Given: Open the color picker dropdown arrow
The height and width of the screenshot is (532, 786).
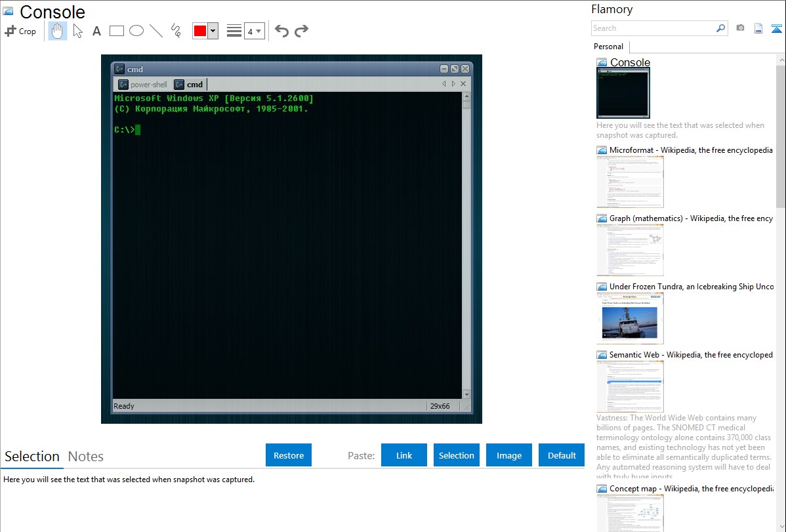Looking at the screenshot, I should (213, 31).
